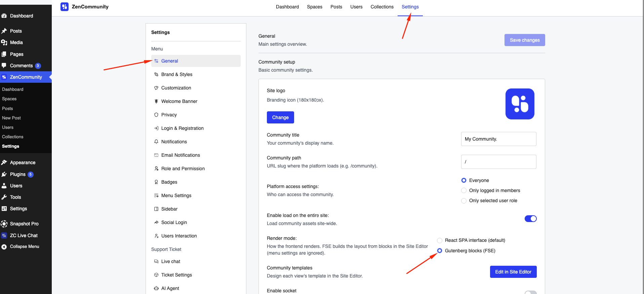Click the Role and Permission icon
644x294 pixels.
pyautogui.click(x=156, y=169)
